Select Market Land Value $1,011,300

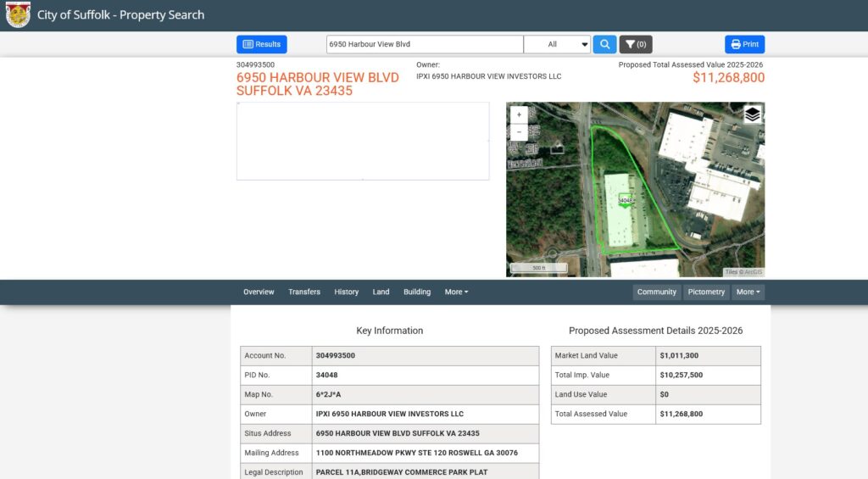[x=679, y=355]
